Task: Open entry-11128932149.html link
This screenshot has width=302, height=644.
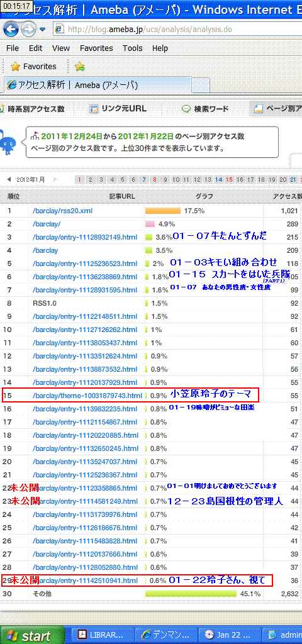Action: point(85,237)
